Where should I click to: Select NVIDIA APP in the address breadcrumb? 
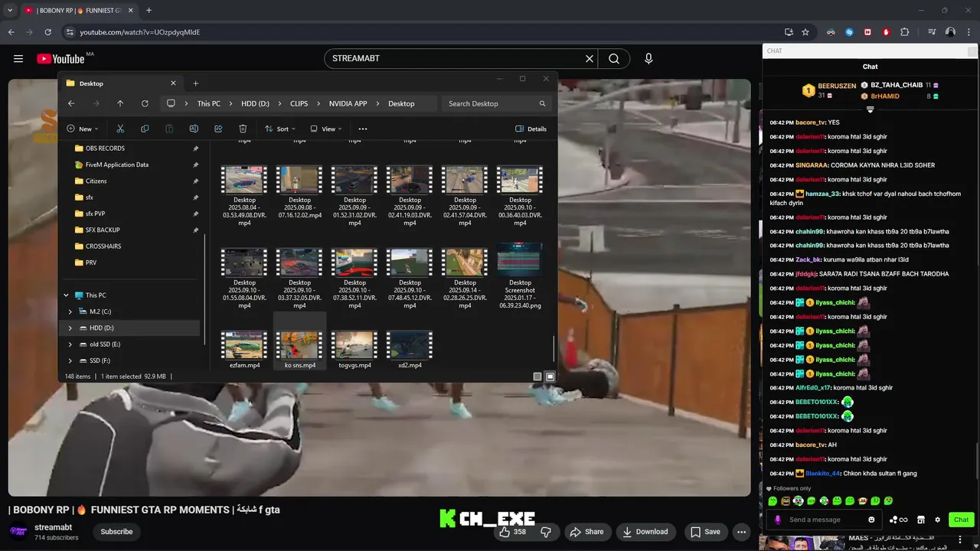click(348, 103)
